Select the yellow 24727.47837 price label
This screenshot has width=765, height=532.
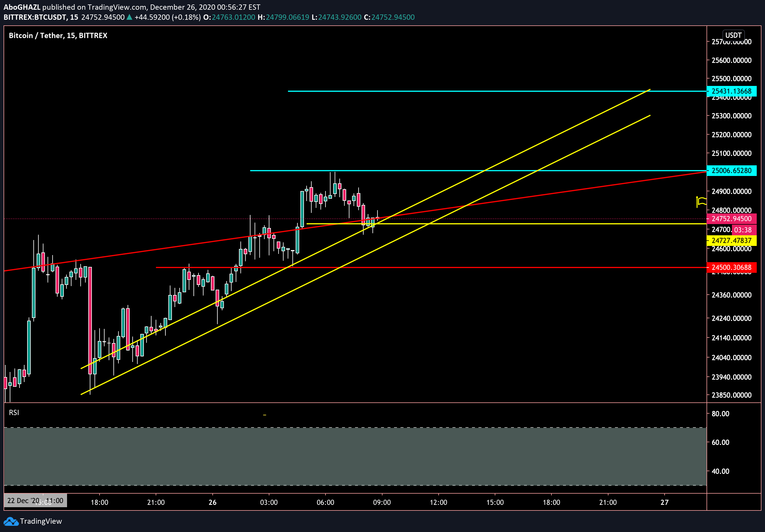coord(731,240)
